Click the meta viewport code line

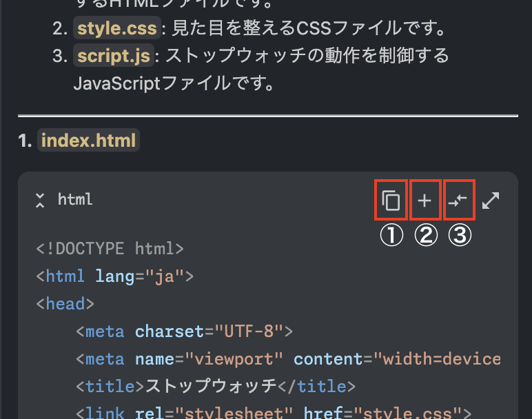tap(287, 359)
